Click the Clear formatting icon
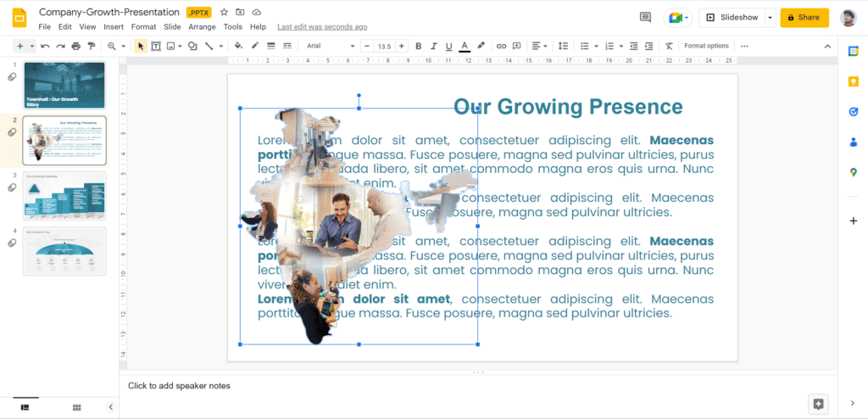The width and height of the screenshot is (868, 419). point(669,46)
